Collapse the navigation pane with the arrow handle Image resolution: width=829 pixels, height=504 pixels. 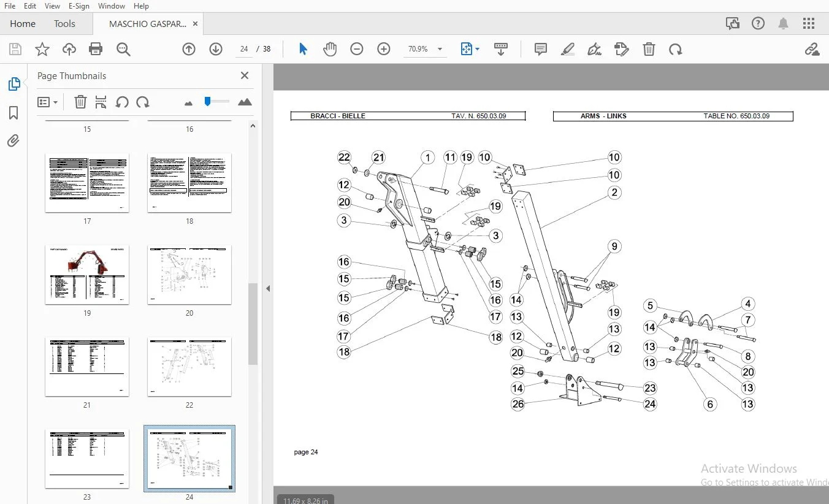pyautogui.click(x=267, y=288)
